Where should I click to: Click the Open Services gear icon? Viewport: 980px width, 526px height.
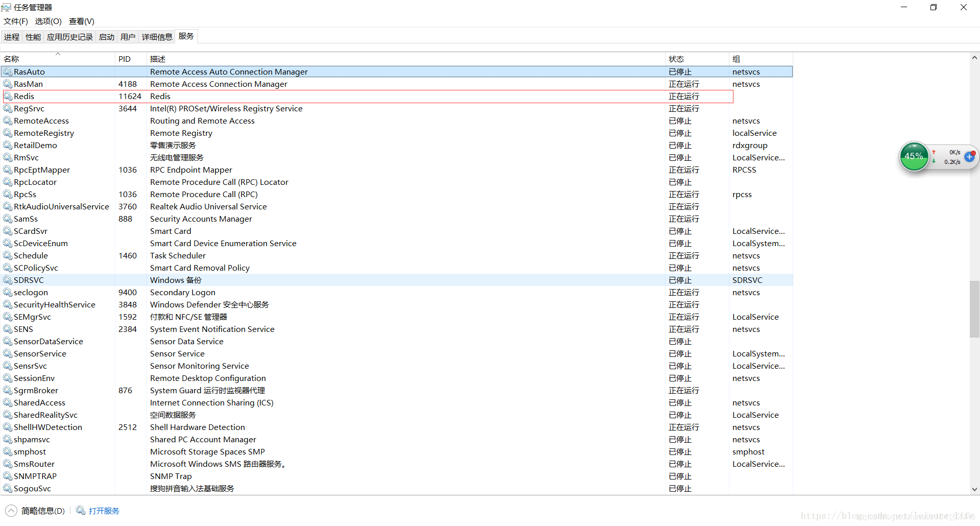point(81,510)
